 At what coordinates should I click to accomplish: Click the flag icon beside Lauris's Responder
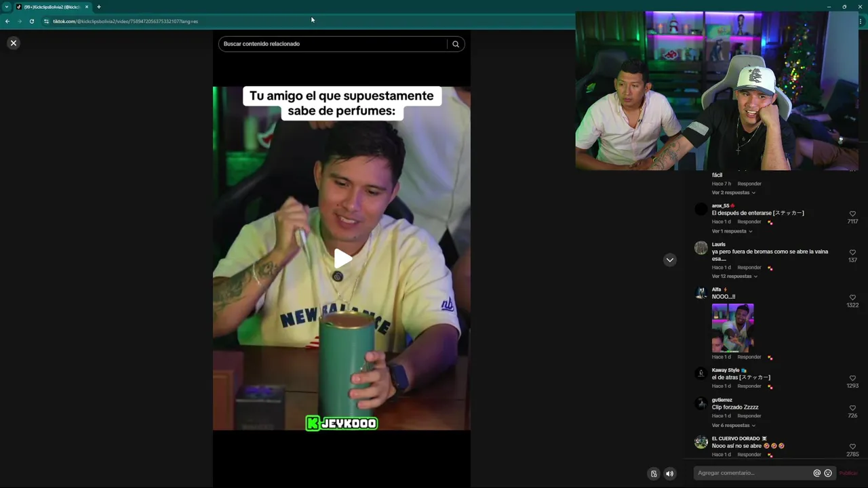point(770,268)
